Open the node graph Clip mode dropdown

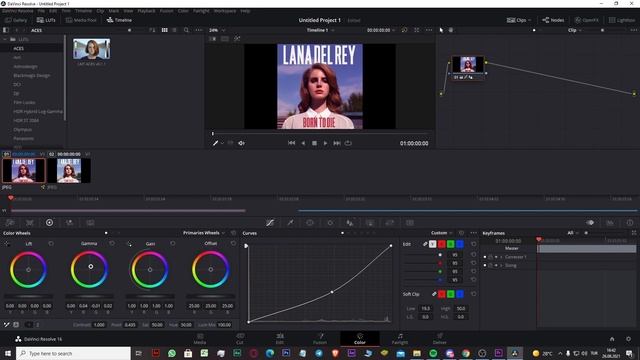(575, 30)
